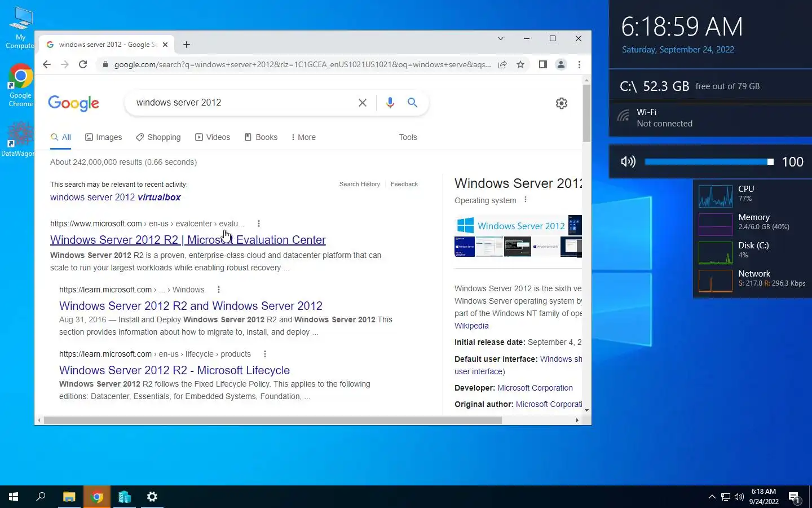Click the forward navigation arrow
Screen dimensions: 812x508
[x=65, y=64]
